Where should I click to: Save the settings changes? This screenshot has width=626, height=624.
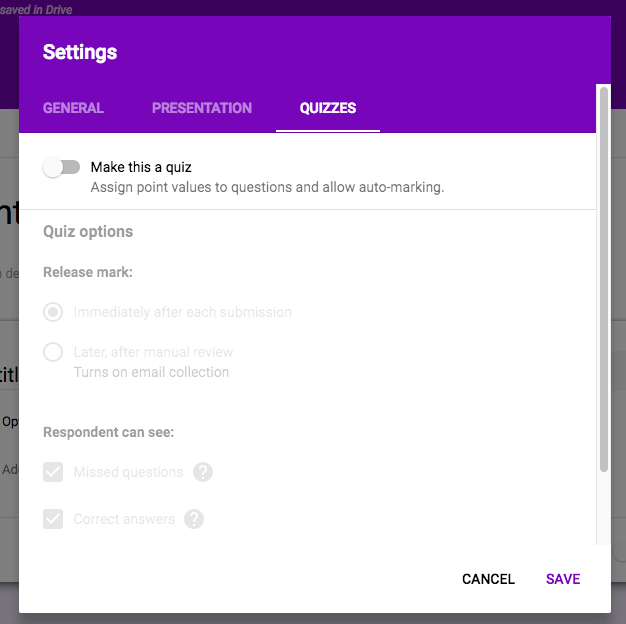[563, 579]
